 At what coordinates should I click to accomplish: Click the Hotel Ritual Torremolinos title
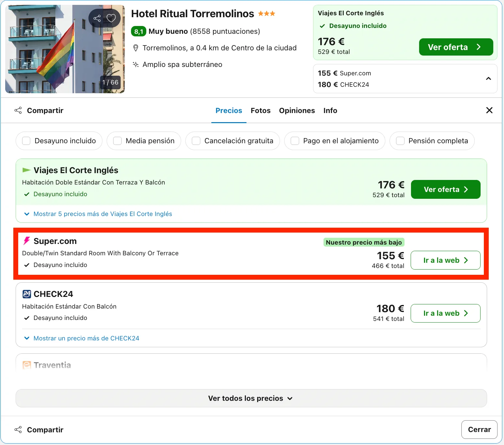click(192, 14)
